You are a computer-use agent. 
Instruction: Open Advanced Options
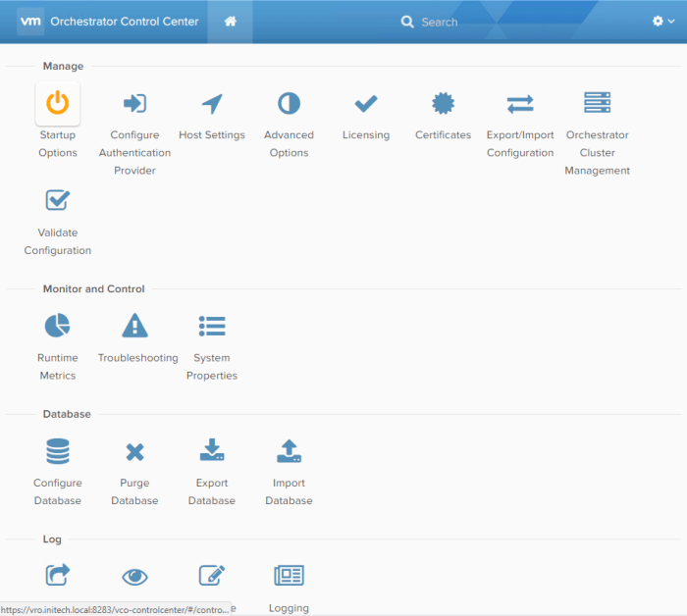(x=289, y=104)
